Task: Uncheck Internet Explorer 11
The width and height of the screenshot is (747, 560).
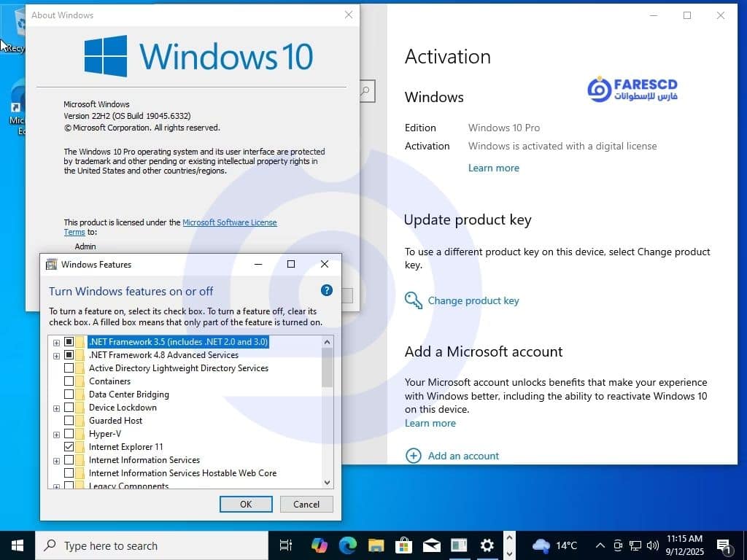Action: point(69,447)
